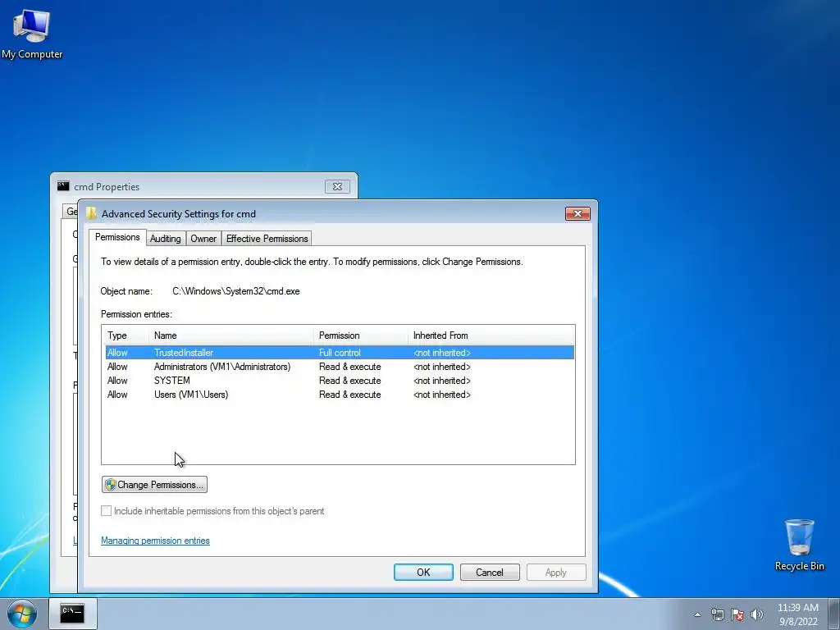The height and width of the screenshot is (630, 840).
Task: Click the folder icon in Advanced Security title
Action: coord(92,214)
